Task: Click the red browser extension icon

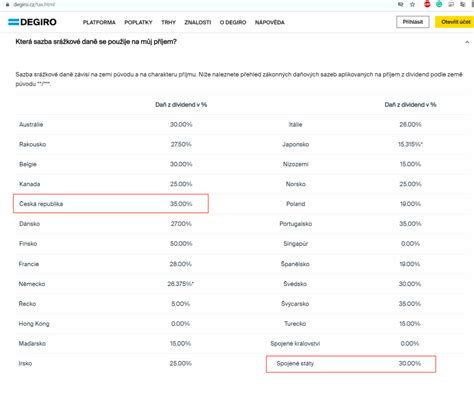Action: coord(427,4)
